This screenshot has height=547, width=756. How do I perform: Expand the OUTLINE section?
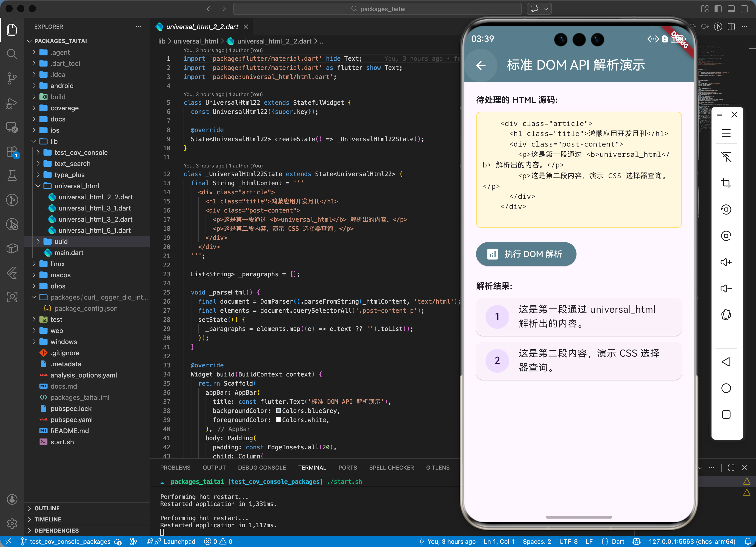coord(47,508)
